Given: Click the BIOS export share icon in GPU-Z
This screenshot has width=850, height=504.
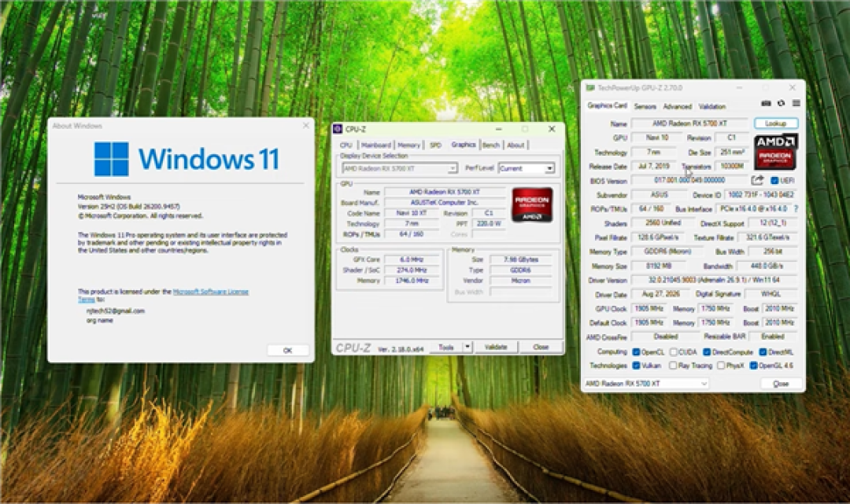Looking at the screenshot, I should 757,180.
